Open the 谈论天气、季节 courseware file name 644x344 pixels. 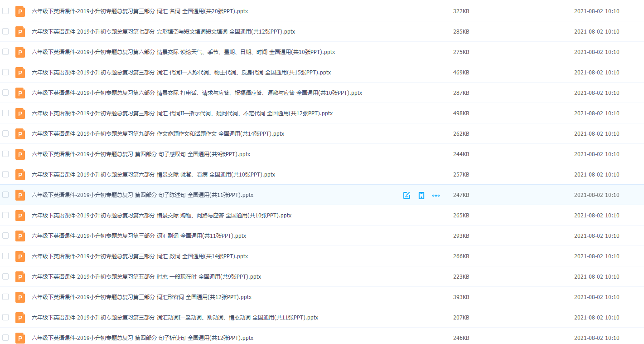pos(183,52)
